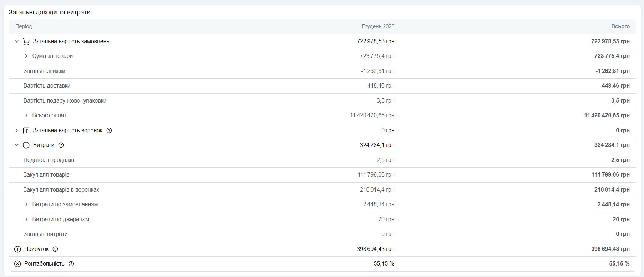Viewport: 644px width, 277px height.
Task: Expand Загальна вартість воронок section
Action: (x=16, y=130)
